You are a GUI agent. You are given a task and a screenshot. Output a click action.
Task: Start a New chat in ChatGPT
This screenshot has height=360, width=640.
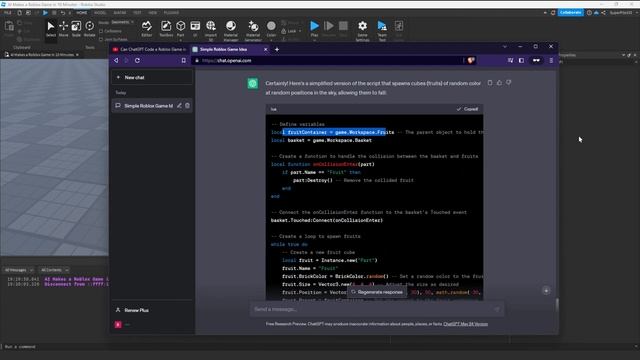(152, 77)
